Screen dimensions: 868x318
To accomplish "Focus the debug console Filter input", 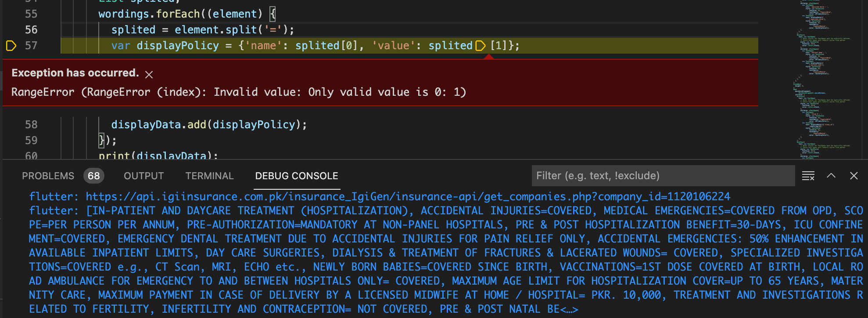I will (663, 176).
